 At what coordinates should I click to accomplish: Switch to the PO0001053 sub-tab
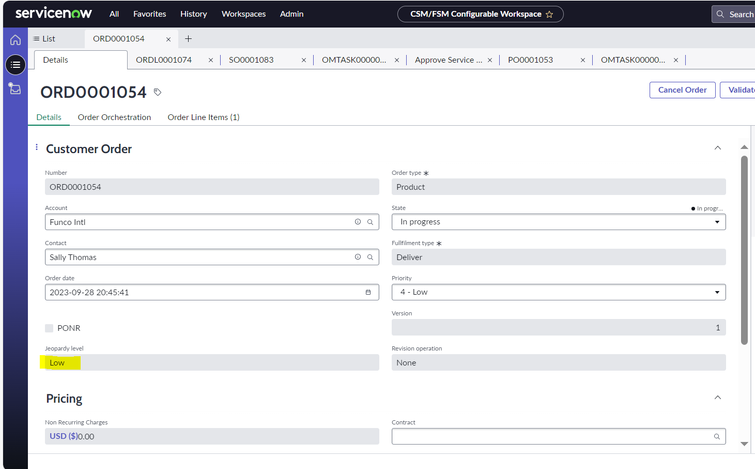pos(530,60)
